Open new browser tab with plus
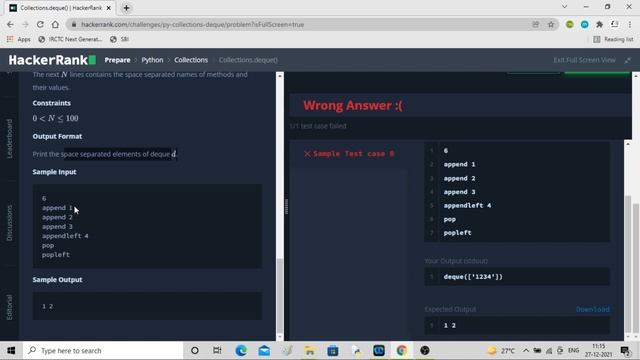Image resolution: width=640 pixels, height=360 pixels. 127,8
